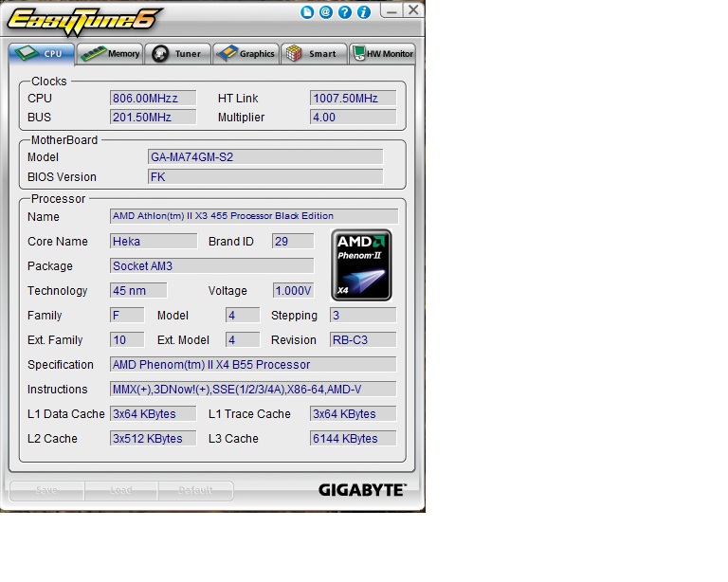Open the HW Monitor tab
The height and width of the screenshot is (582, 728).
(383, 54)
